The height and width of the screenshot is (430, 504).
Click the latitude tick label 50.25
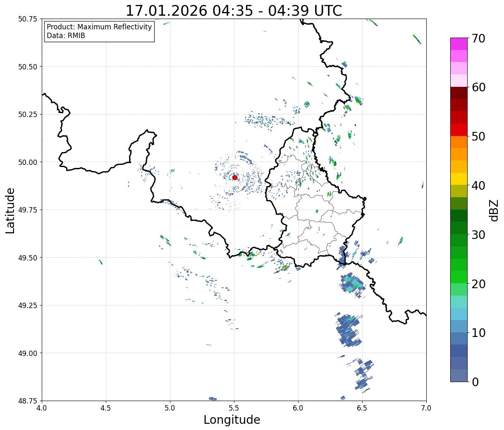point(28,115)
